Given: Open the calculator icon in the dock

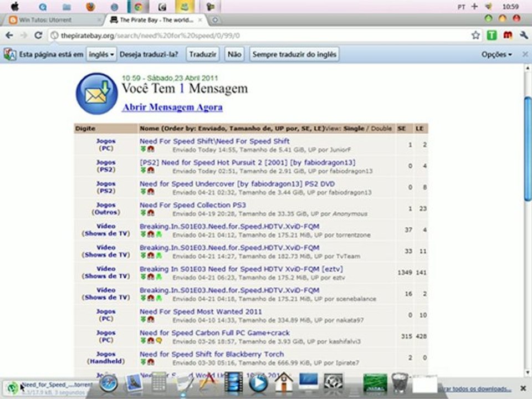Looking at the screenshot, I should click(159, 383).
